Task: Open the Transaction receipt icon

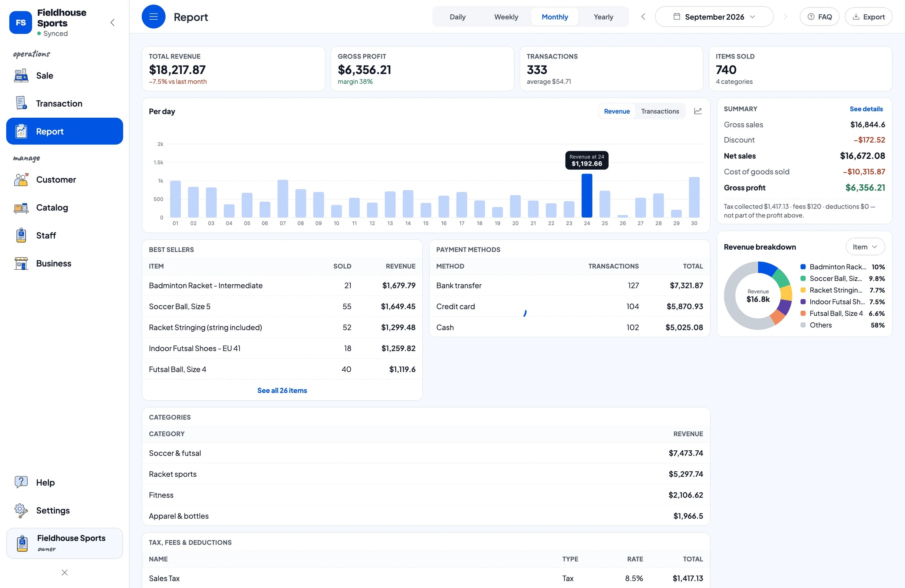Action: pyautogui.click(x=21, y=103)
